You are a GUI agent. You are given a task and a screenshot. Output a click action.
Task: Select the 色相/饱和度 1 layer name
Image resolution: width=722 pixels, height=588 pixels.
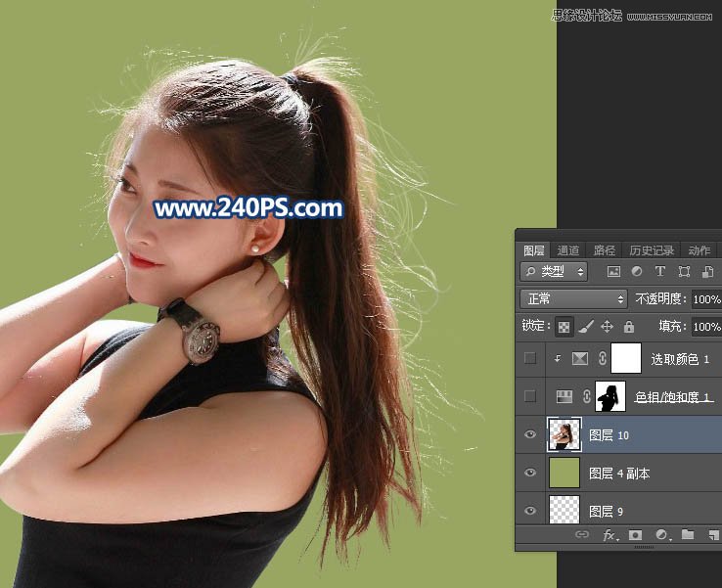click(674, 396)
